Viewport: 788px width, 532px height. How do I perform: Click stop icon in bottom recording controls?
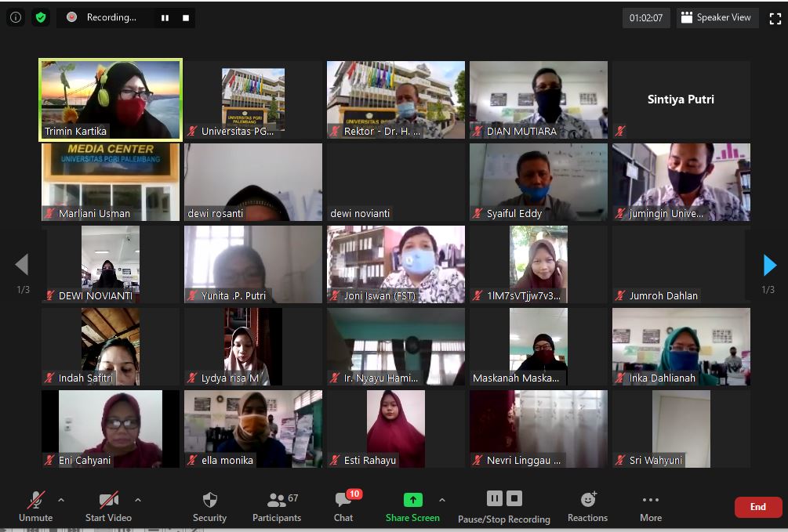coord(514,498)
